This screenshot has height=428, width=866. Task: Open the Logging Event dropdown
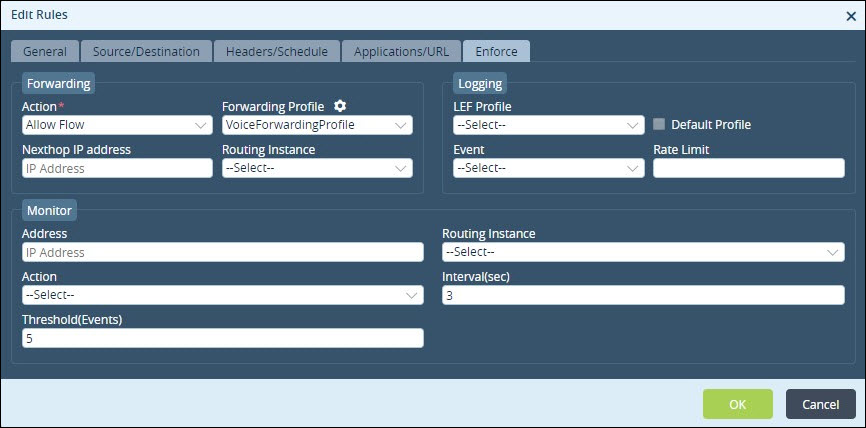pyautogui.click(x=548, y=168)
